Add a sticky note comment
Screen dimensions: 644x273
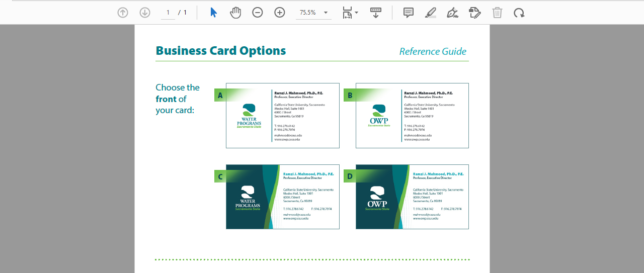coord(409,13)
